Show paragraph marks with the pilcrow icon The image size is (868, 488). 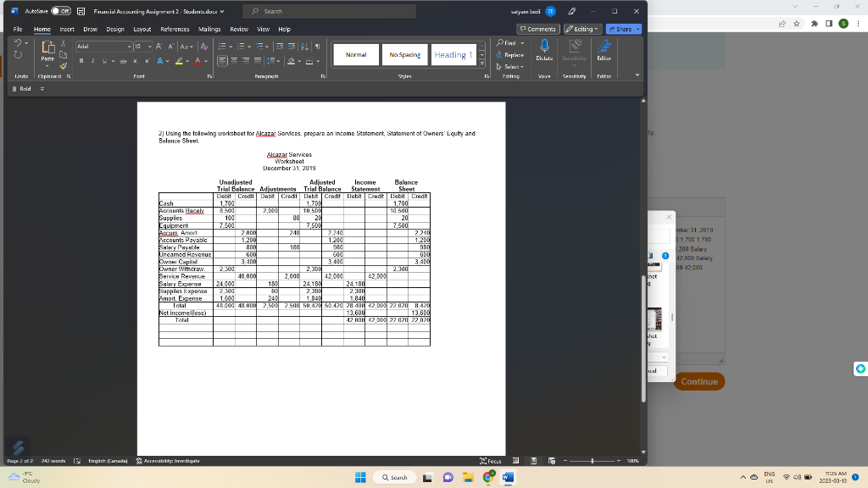(x=318, y=46)
